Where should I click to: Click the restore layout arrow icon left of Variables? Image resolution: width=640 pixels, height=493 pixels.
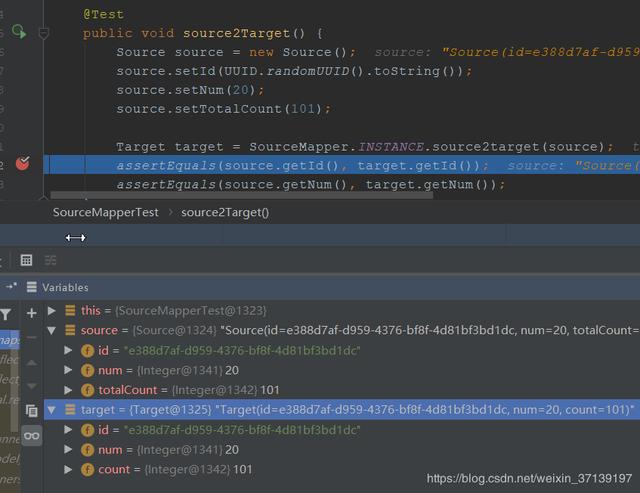(x=11, y=286)
